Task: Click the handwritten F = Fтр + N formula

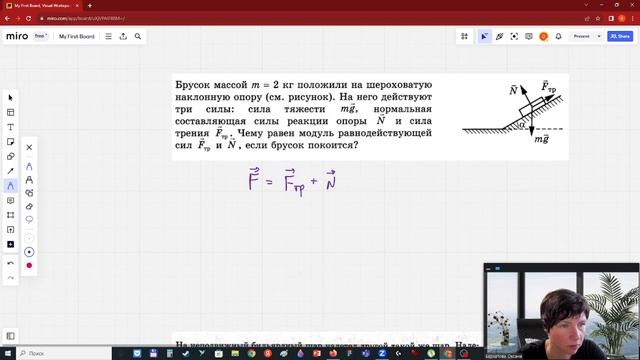Action: click(293, 182)
